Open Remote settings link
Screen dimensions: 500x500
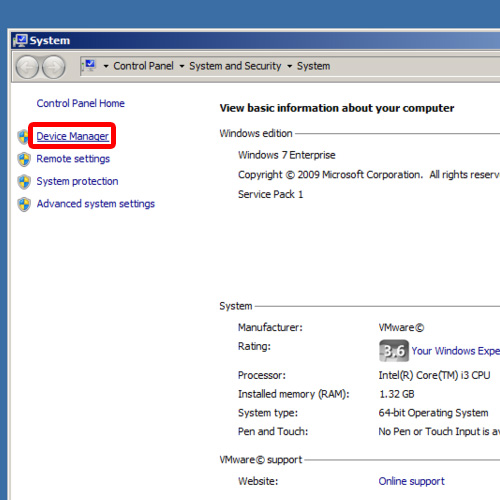73,159
